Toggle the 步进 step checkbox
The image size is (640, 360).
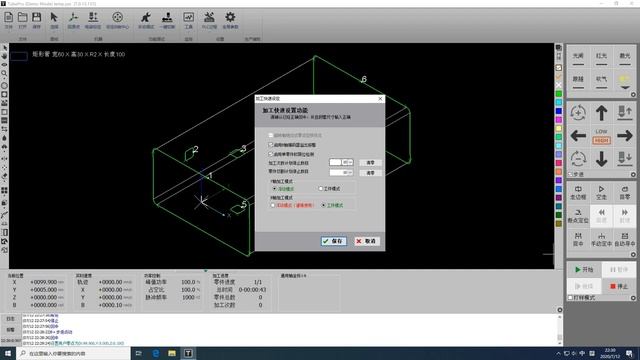coord(571,174)
